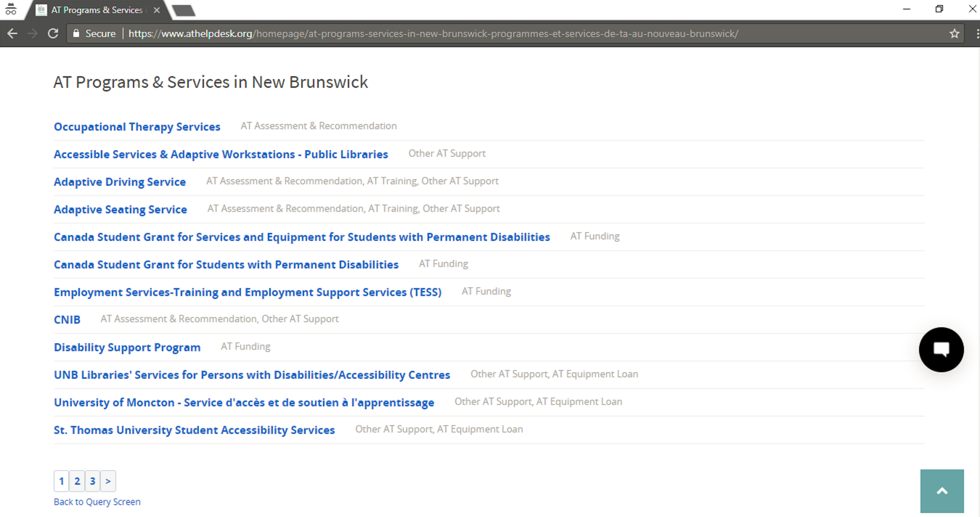Open Canada Student Grant for Services and Equipment link
Viewport: 980px width, 517px height.
[302, 237]
